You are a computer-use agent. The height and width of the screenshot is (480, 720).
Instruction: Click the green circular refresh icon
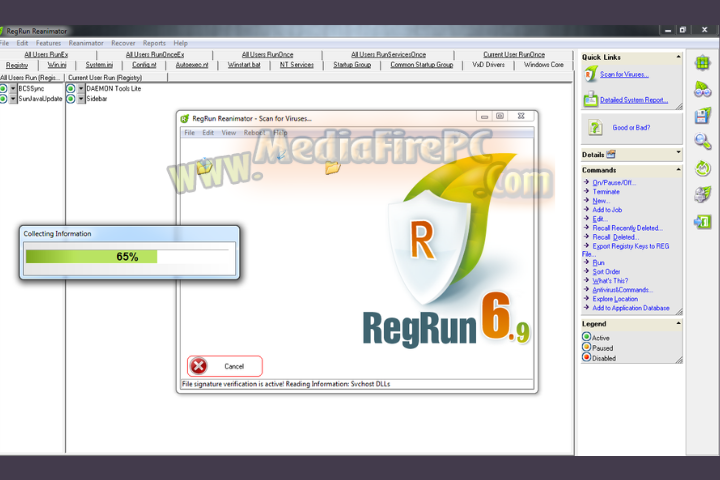pyautogui.click(x=703, y=168)
